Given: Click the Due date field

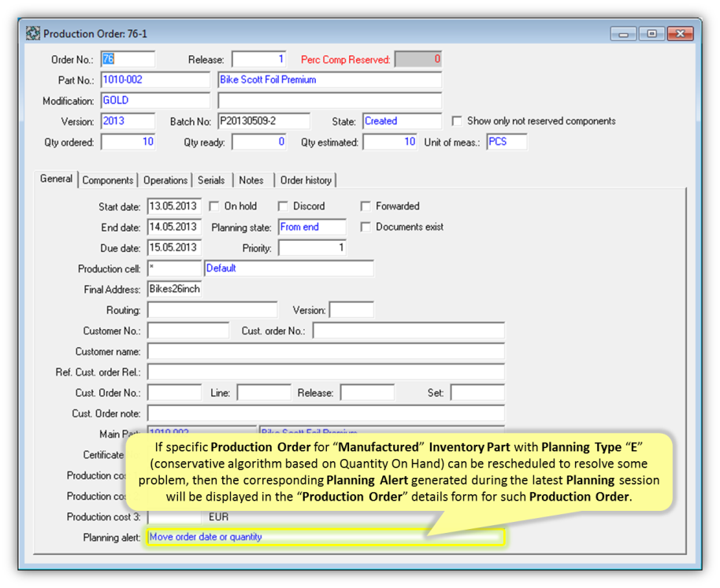Looking at the screenshot, I should [174, 248].
